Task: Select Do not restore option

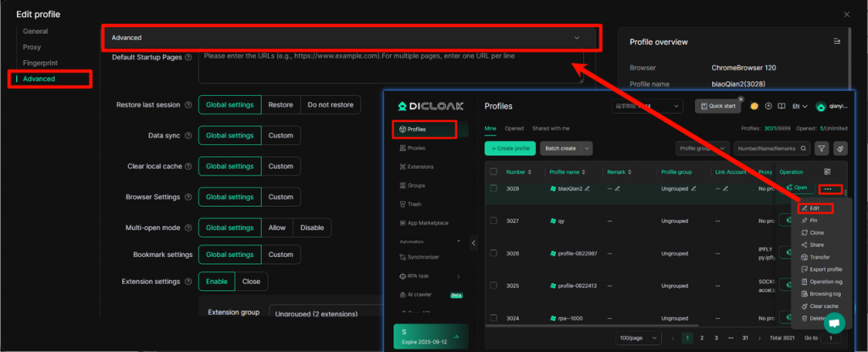Action: [x=331, y=105]
